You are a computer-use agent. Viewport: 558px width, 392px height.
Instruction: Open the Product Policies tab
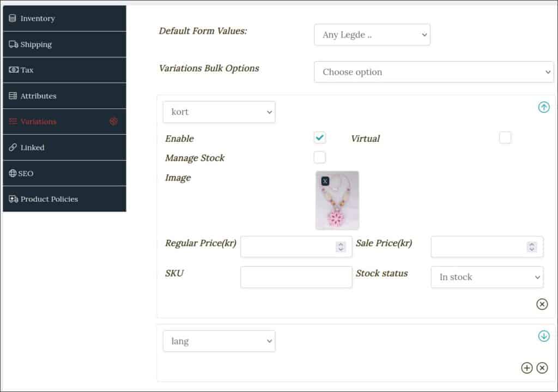[64, 199]
